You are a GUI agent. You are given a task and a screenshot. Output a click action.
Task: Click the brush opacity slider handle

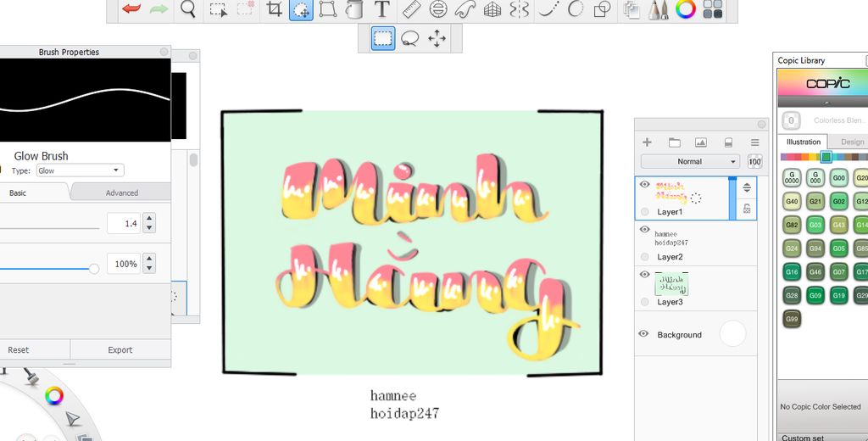94,269
